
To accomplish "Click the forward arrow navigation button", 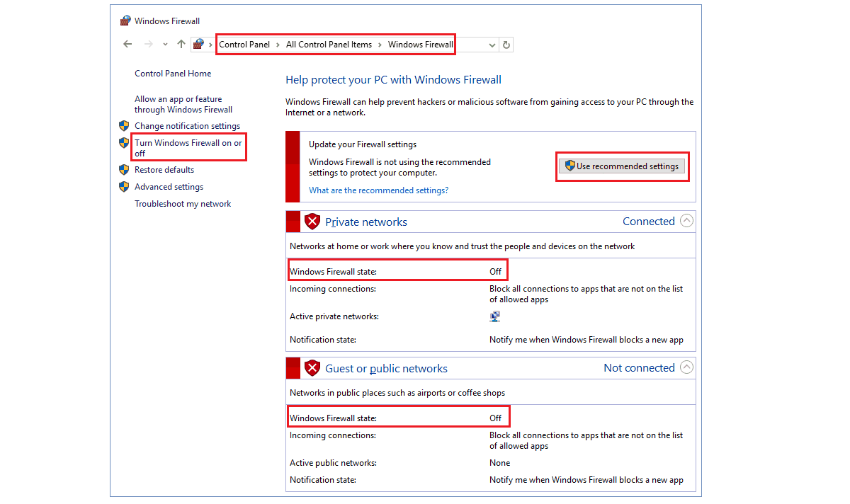I will [149, 44].
